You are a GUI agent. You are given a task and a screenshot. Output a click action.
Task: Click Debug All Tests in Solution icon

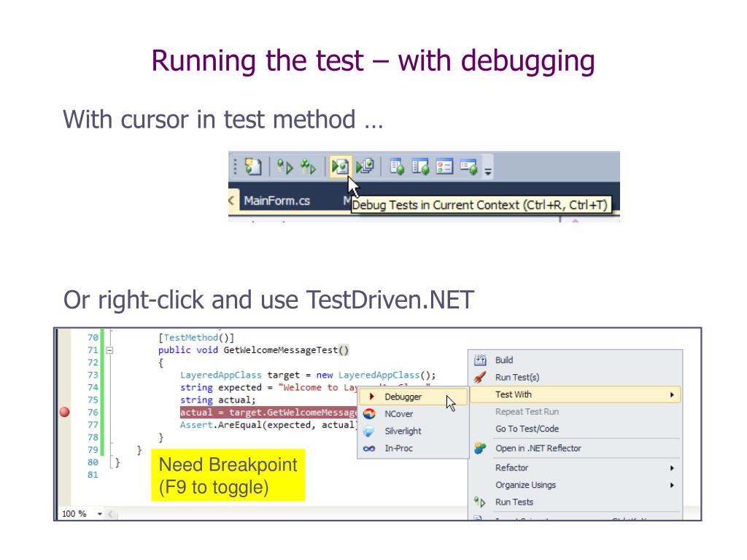[x=365, y=167]
